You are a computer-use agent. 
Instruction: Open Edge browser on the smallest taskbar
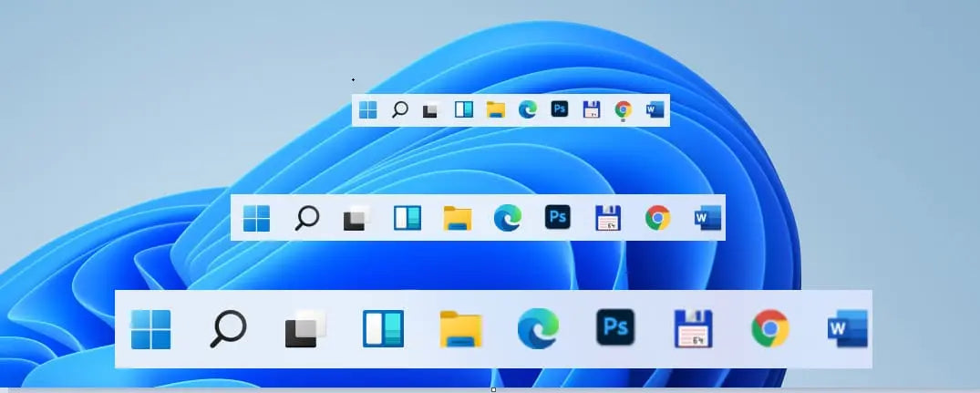[x=528, y=110]
